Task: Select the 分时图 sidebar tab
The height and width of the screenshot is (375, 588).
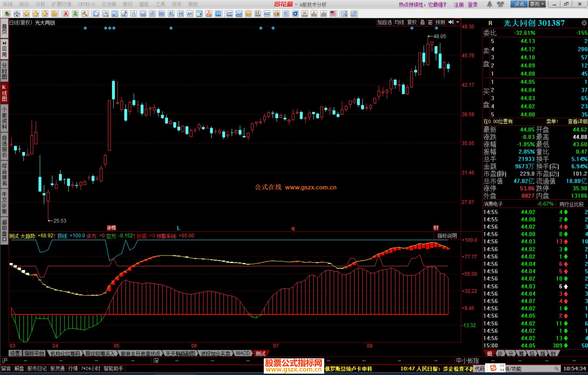Action: point(4,71)
